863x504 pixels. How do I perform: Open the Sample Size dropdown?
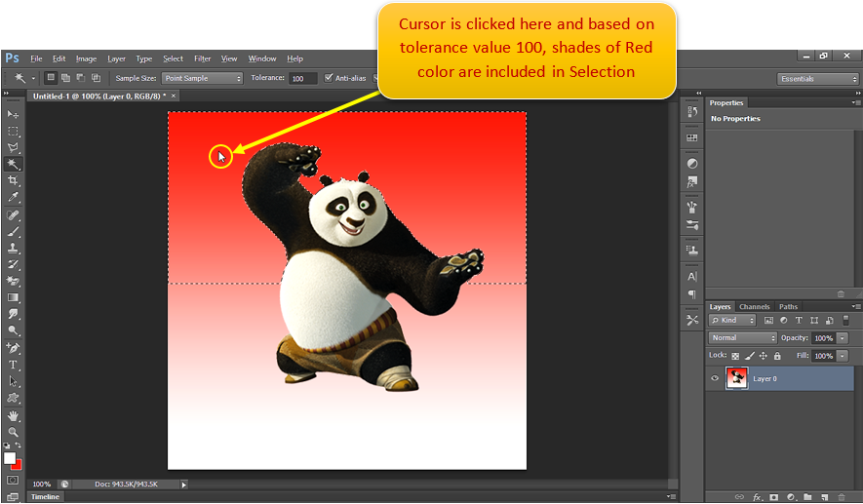tap(202, 78)
